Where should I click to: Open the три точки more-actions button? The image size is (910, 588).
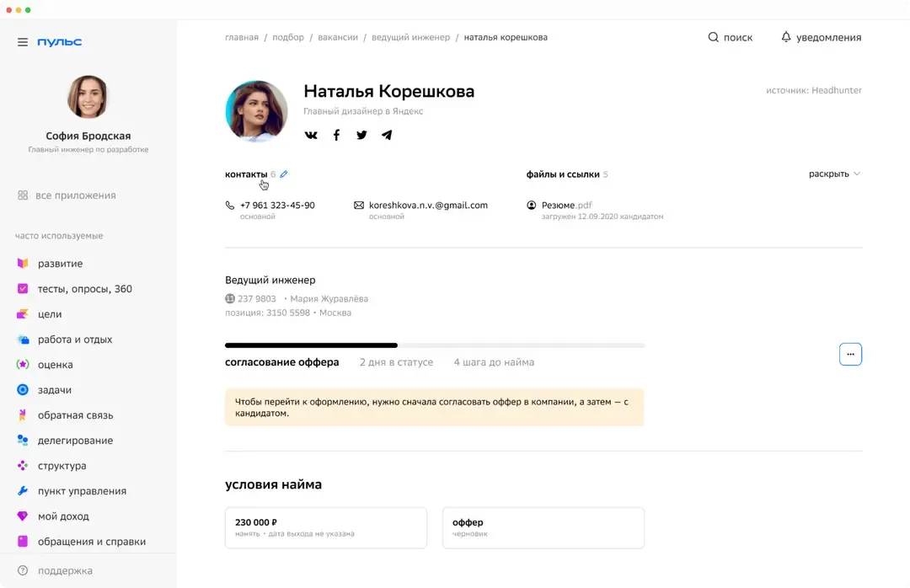(850, 354)
